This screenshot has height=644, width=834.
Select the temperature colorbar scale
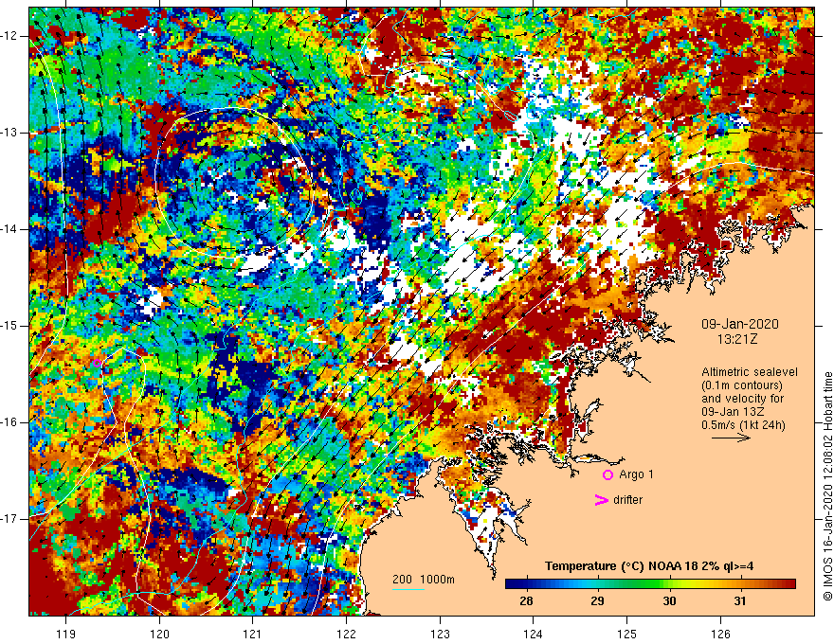tap(650, 584)
